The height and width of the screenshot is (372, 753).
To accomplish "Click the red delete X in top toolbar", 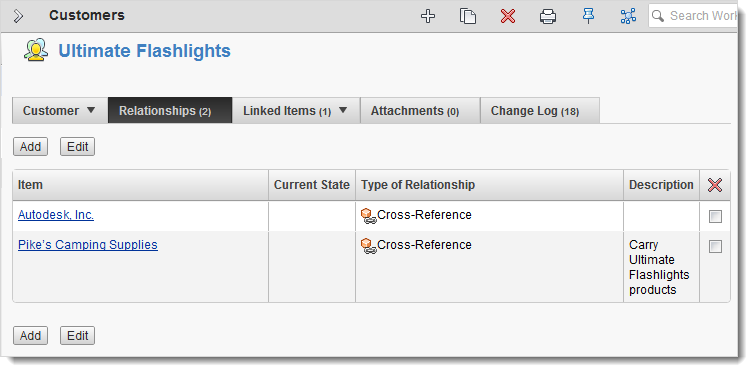I will click(x=508, y=16).
